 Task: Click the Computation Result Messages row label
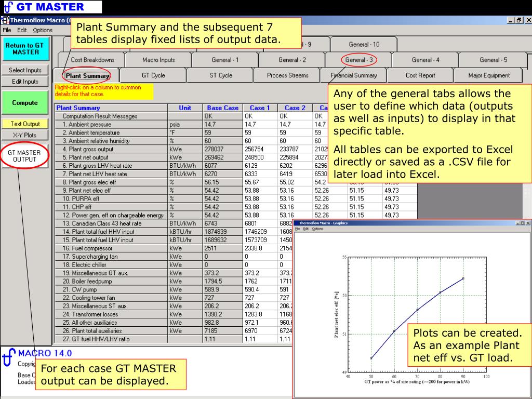(111, 116)
